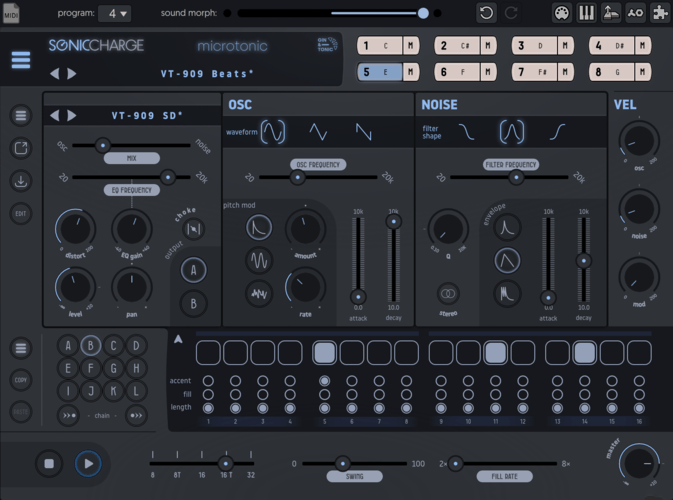
Task: Select the triangle oscillator waveform
Action: point(318,132)
